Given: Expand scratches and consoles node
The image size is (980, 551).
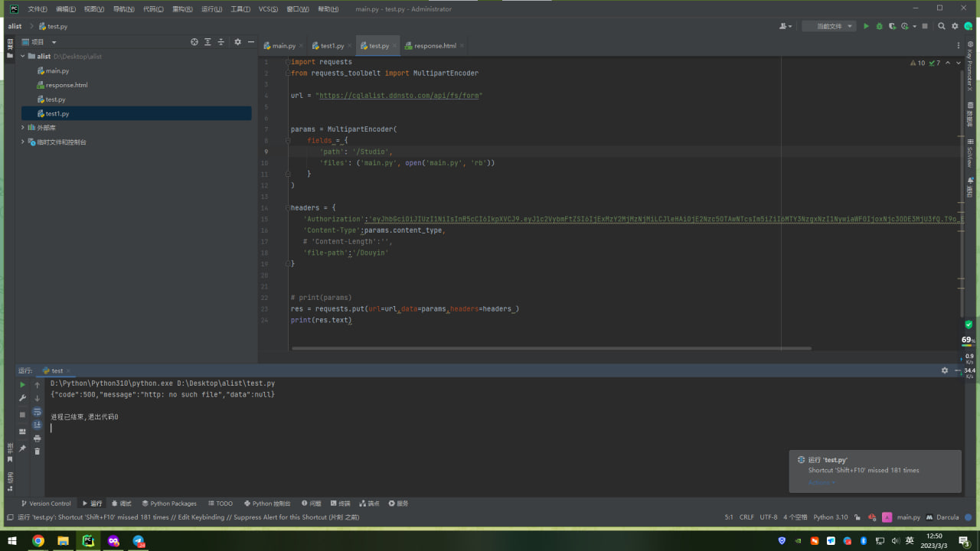Looking at the screenshot, I should click(x=23, y=142).
